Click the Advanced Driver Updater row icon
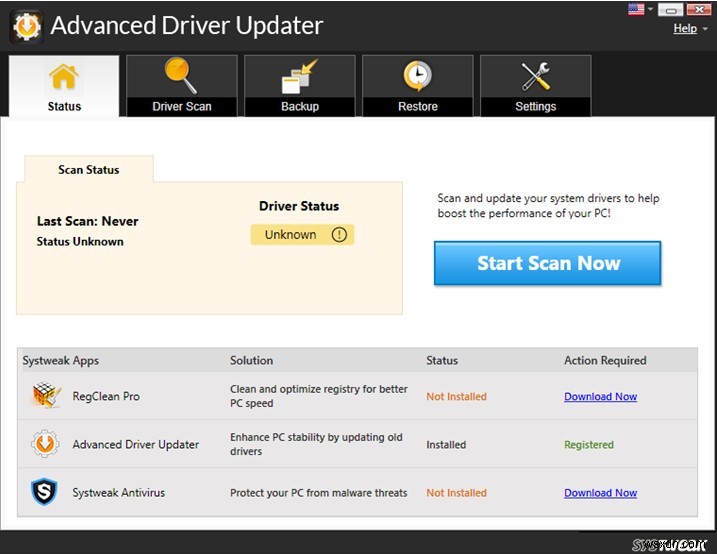 [45, 443]
